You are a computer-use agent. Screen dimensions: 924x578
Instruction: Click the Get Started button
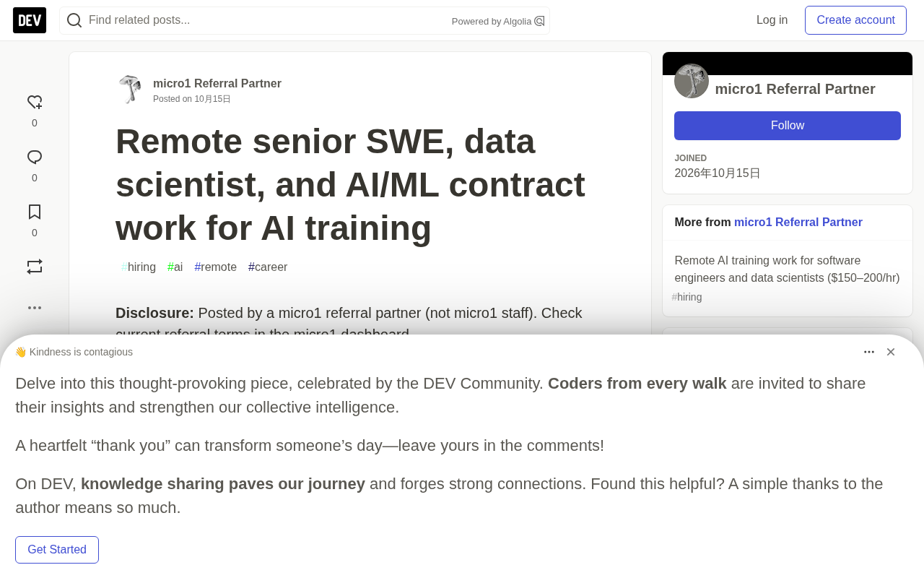coord(57,550)
